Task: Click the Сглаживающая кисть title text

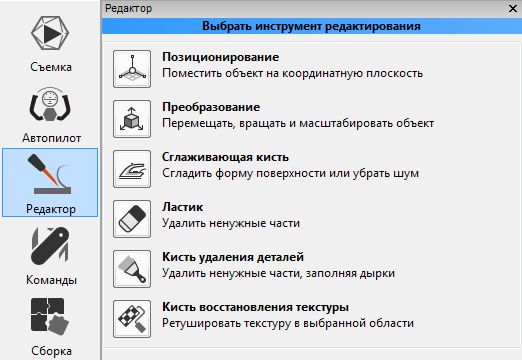Action: point(225,157)
